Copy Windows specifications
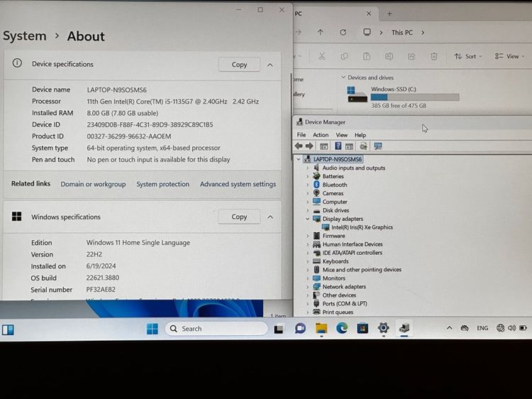The height and width of the screenshot is (399, 532). [239, 217]
